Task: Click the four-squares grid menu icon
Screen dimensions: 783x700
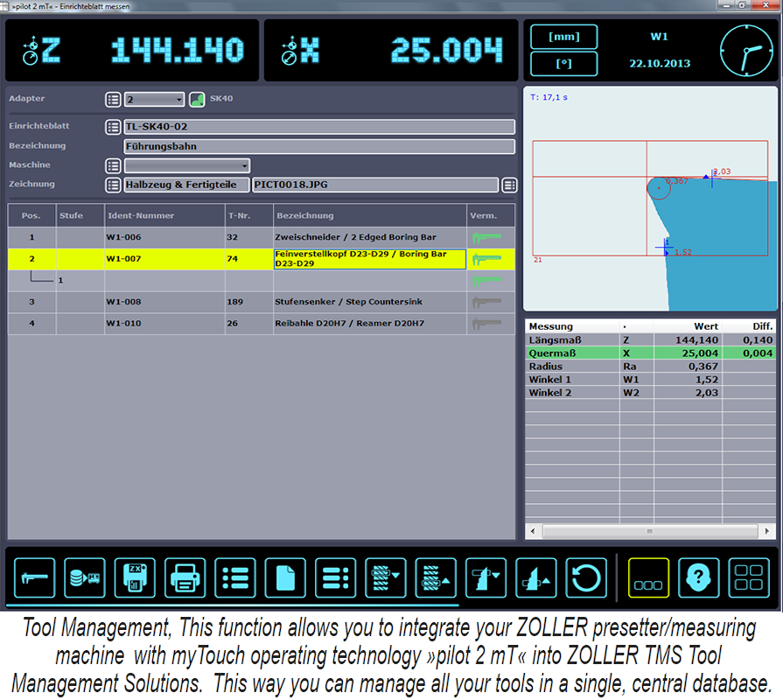Action: point(749,577)
